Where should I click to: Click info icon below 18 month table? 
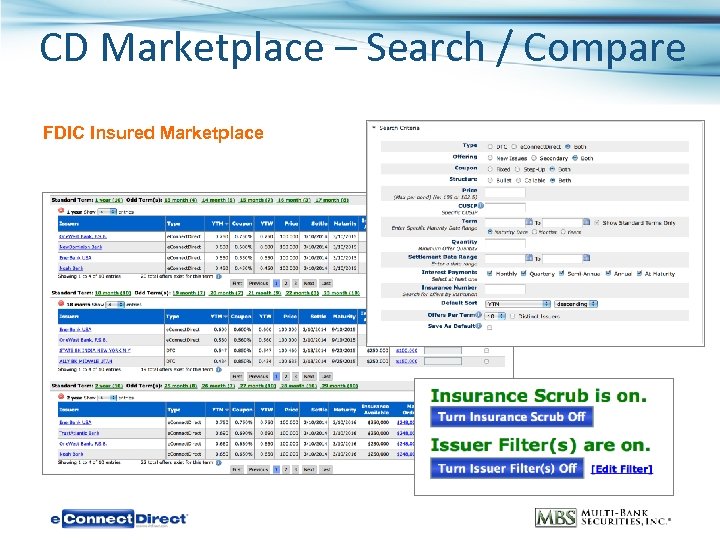[219, 369]
